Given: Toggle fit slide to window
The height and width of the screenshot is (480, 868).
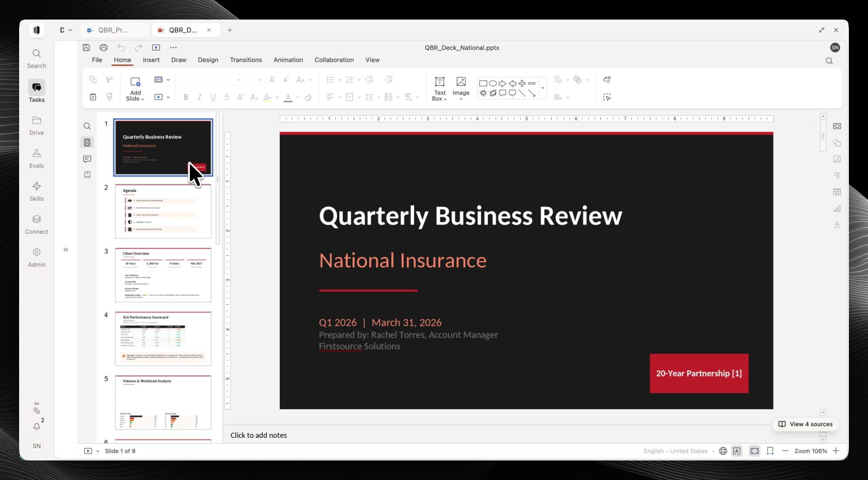Looking at the screenshot, I should coord(755,451).
